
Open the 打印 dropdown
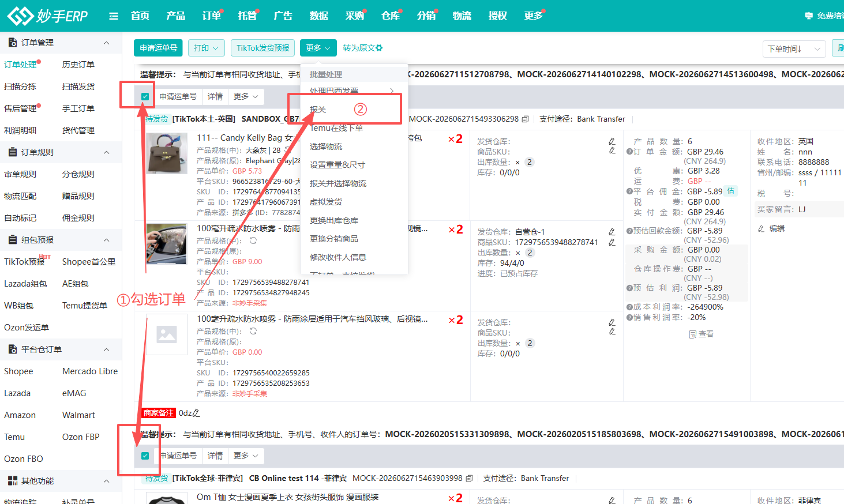(x=207, y=48)
